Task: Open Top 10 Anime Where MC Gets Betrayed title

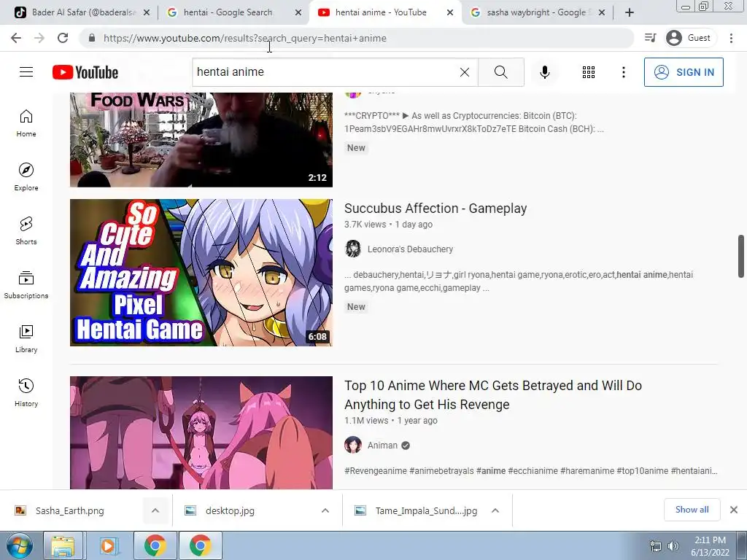Action: coord(493,394)
